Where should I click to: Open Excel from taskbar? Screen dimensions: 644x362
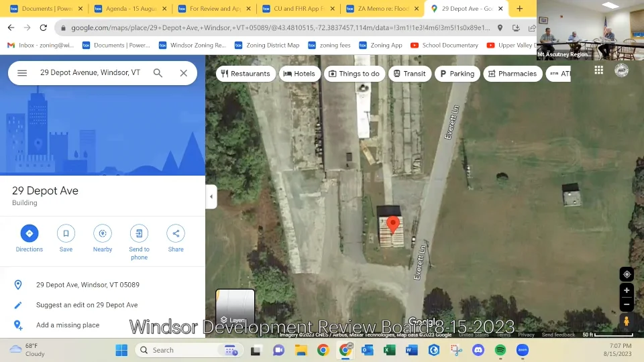(x=389, y=350)
